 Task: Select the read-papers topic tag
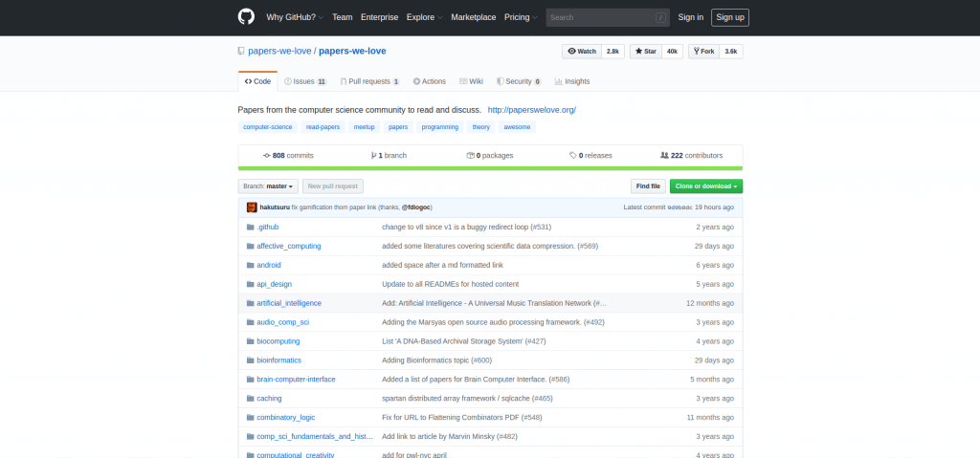[323, 127]
